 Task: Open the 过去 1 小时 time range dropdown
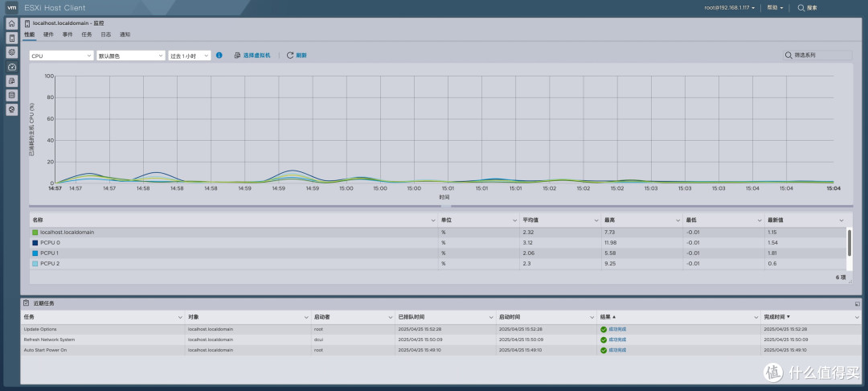pos(190,56)
